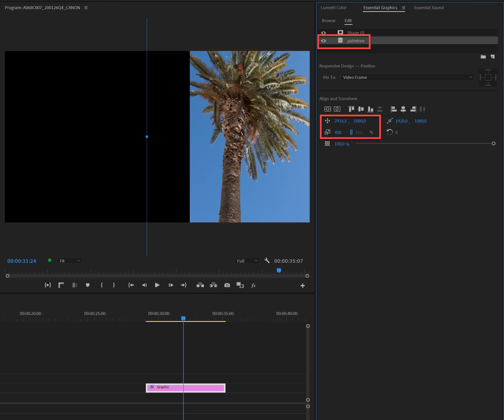
Task: Click the Align Center Horizontally icon
Action: (403, 109)
